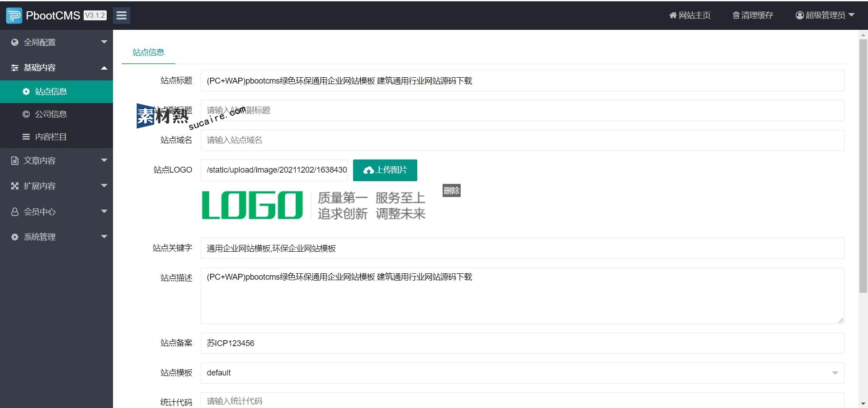This screenshot has width=868, height=408.
Task: Click the 站点域名 input field
Action: click(x=522, y=140)
